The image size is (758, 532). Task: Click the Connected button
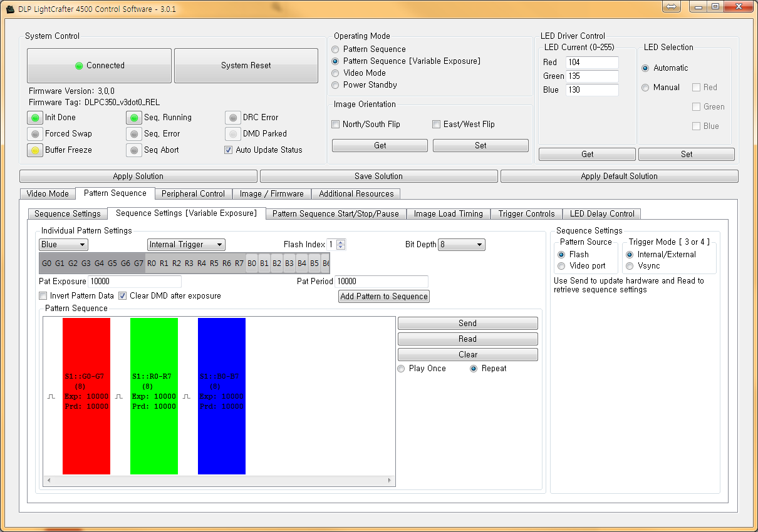pos(99,66)
